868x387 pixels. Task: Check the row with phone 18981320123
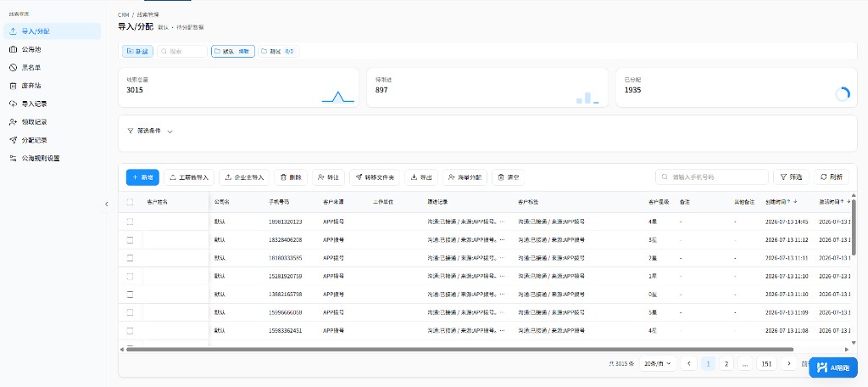tap(130, 222)
